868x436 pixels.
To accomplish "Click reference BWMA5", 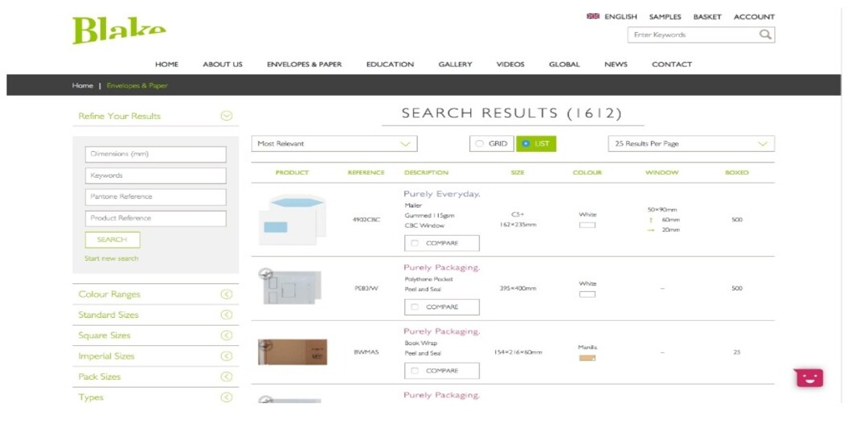I will (366, 352).
